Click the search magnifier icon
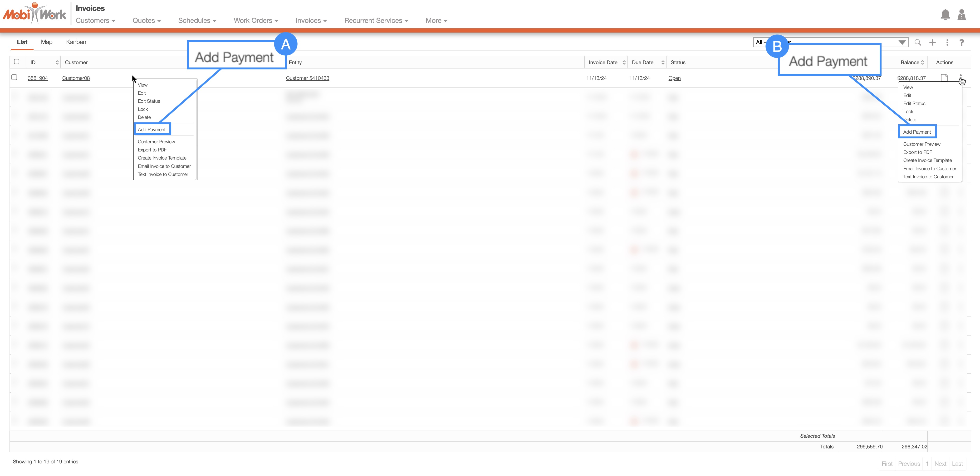The width and height of the screenshot is (980, 476). pos(918,43)
